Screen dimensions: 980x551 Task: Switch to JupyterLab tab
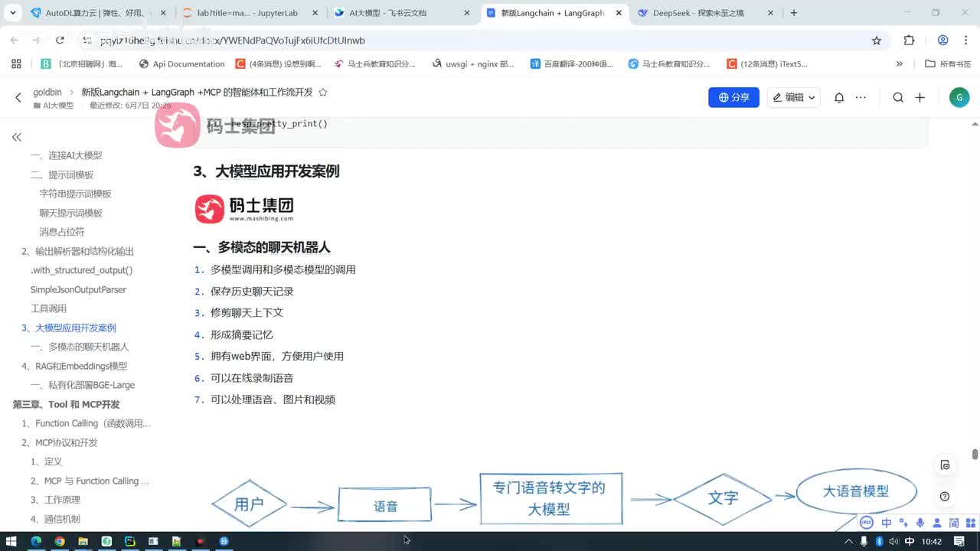[248, 13]
